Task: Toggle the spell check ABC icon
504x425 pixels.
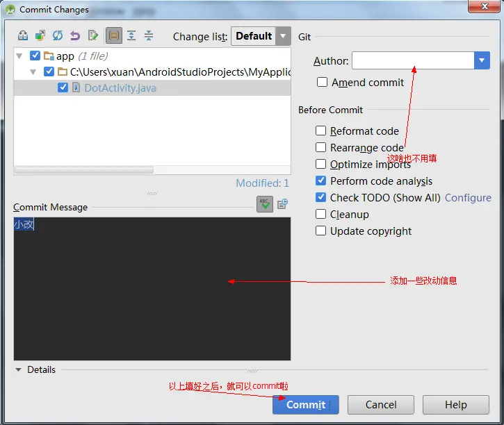Action: pos(265,204)
